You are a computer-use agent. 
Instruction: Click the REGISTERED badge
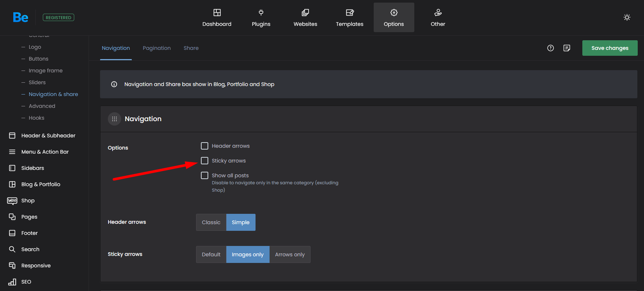pos(59,17)
